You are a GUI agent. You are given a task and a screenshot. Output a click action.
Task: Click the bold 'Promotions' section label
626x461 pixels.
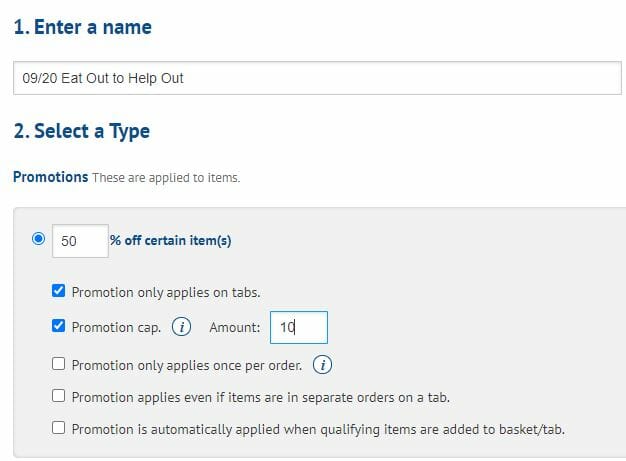point(50,177)
